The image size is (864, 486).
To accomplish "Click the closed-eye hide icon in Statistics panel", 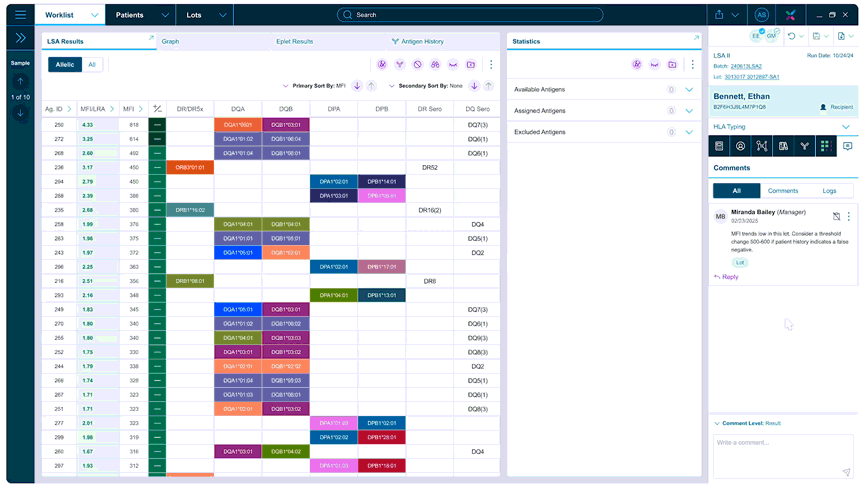I will pyautogui.click(x=655, y=64).
